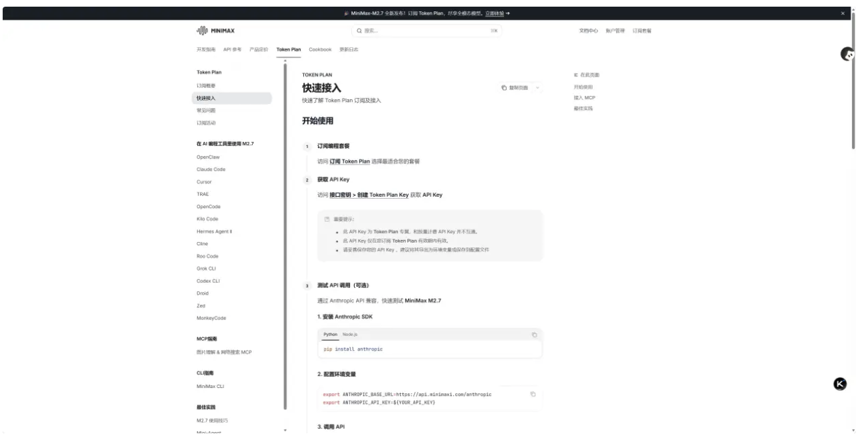Copy the export ANTHROPIC_BASE_URL code block
Image resolution: width=868 pixels, height=448 pixels.
(x=533, y=394)
